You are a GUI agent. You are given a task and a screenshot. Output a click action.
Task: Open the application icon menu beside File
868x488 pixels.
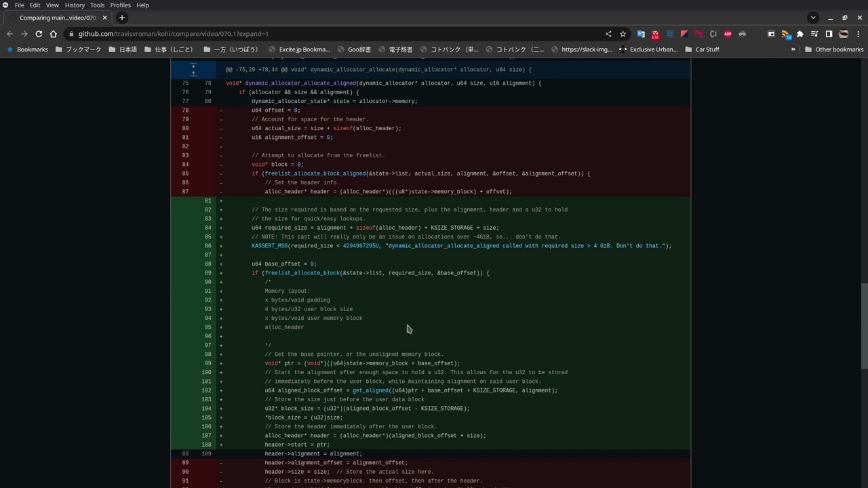pos(5,5)
